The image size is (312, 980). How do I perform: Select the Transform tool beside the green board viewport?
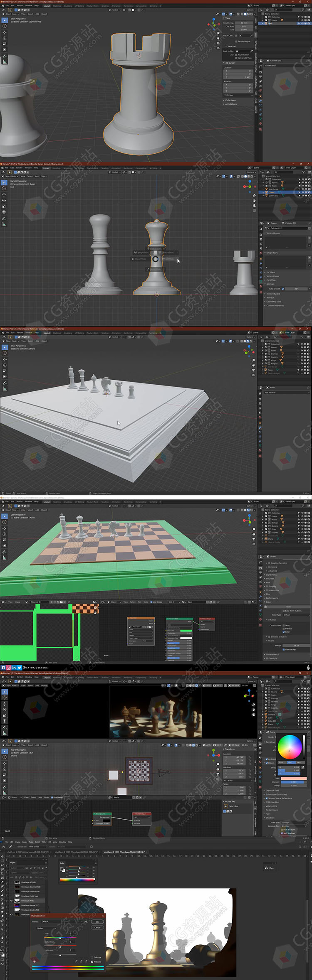click(5, 545)
